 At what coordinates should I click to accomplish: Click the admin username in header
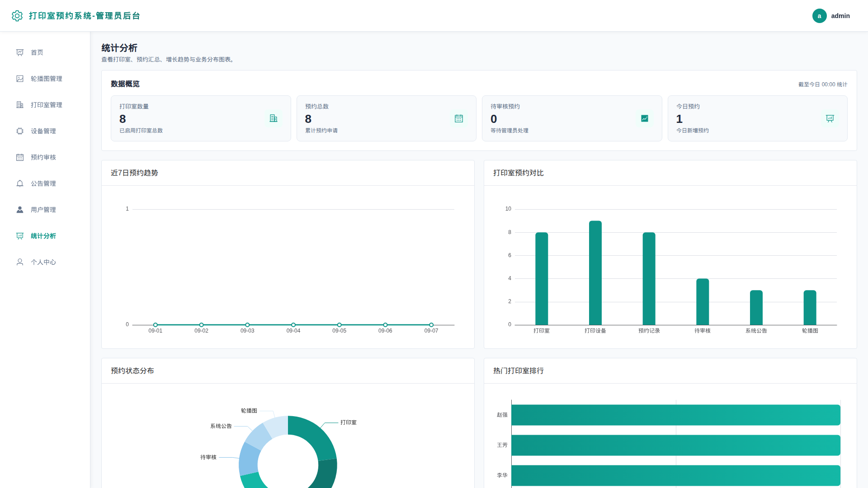tap(840, 16)
